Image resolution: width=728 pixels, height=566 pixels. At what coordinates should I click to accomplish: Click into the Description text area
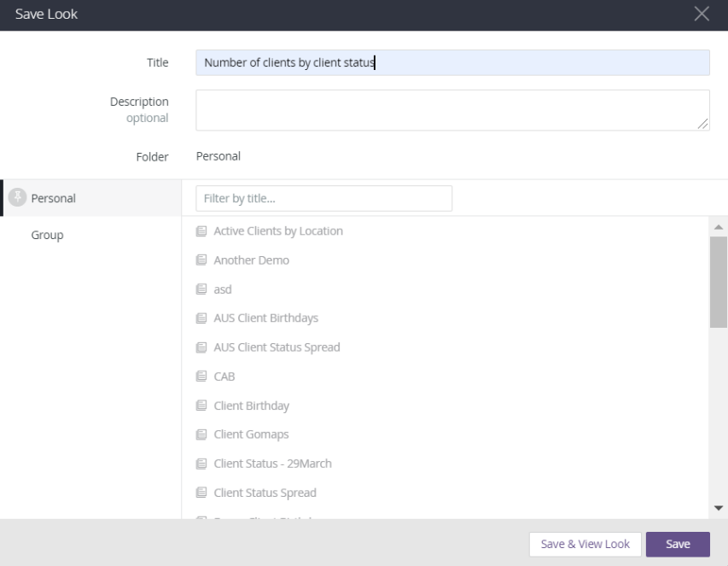click(452, 110)
